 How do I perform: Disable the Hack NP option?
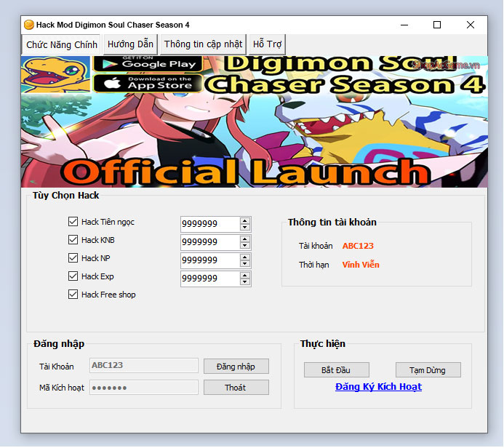click(73, 258)
